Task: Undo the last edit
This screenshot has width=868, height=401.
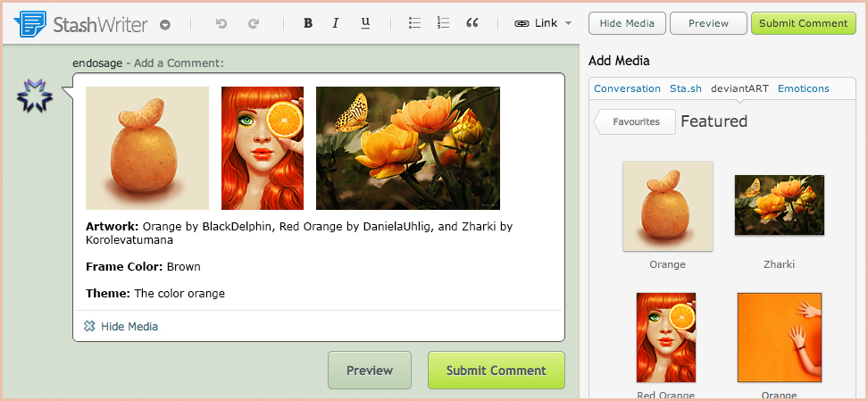Action: [221, 24]
